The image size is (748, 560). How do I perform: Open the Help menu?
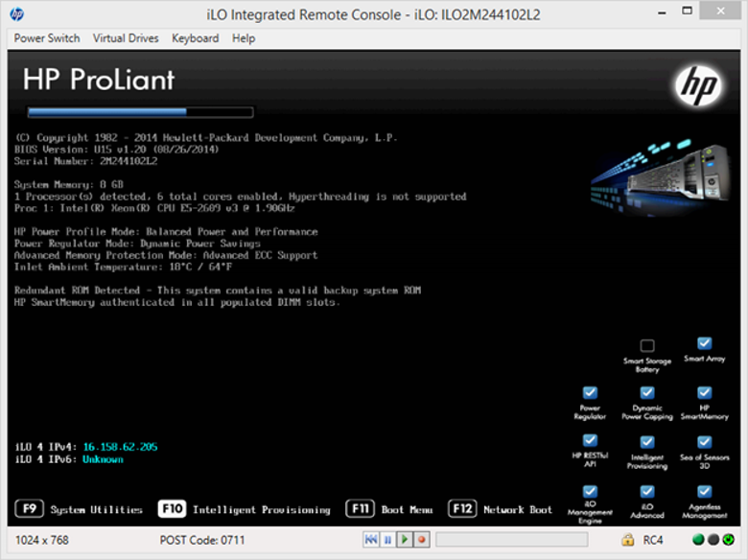click(x=244, y=38)
